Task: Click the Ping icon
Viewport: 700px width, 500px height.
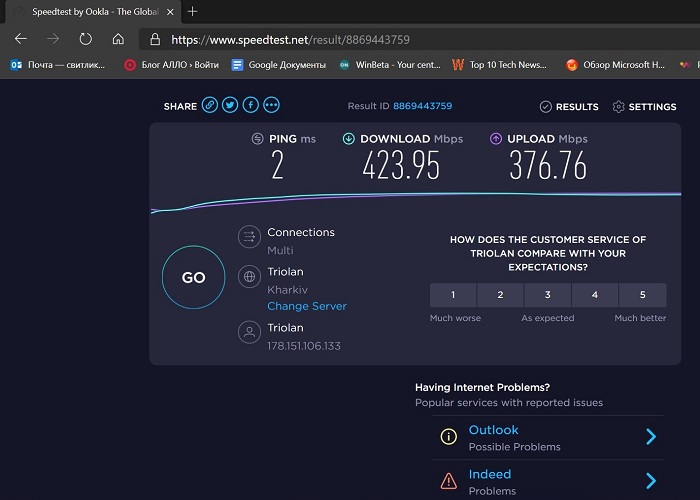Action: (258, 139)
